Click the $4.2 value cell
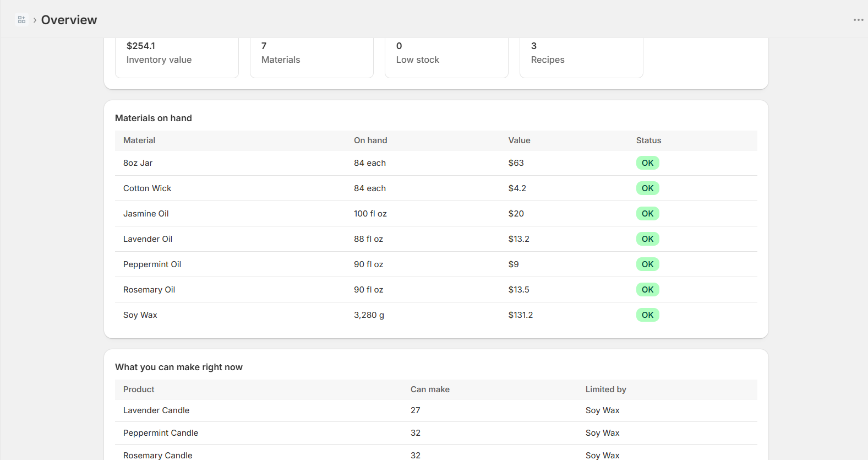Screen dimensions: 868x460 pos(517,188)
